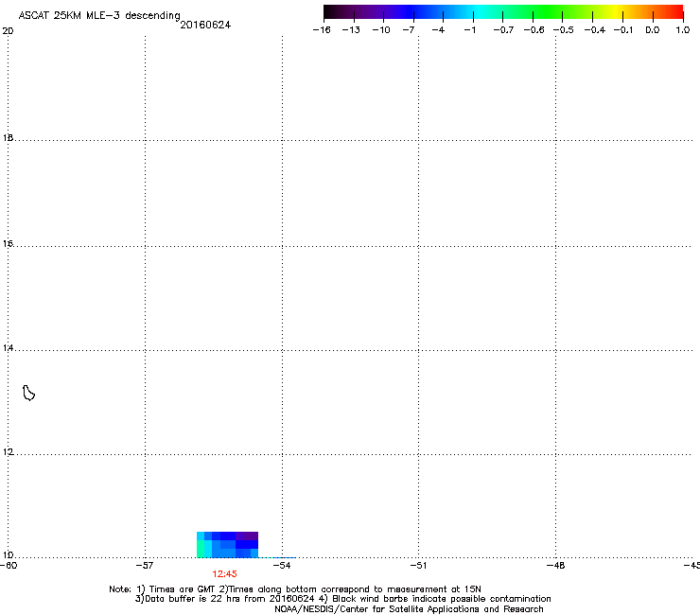
Task: Click the note line about times being GMT
Action: coord(295,589)
